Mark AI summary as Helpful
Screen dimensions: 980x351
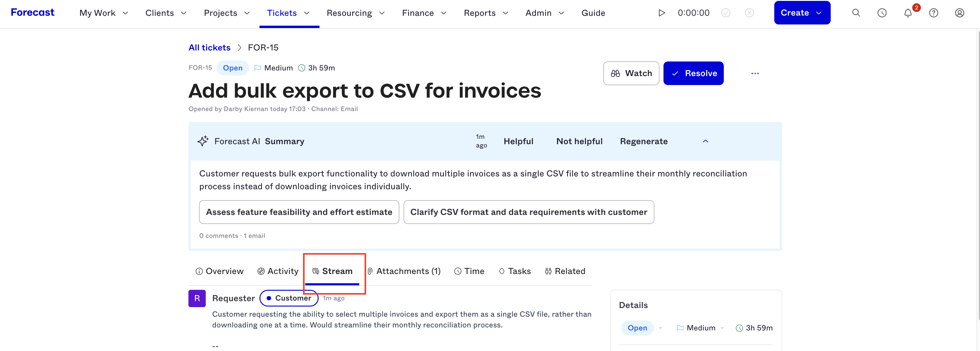[x=518, y=141]
